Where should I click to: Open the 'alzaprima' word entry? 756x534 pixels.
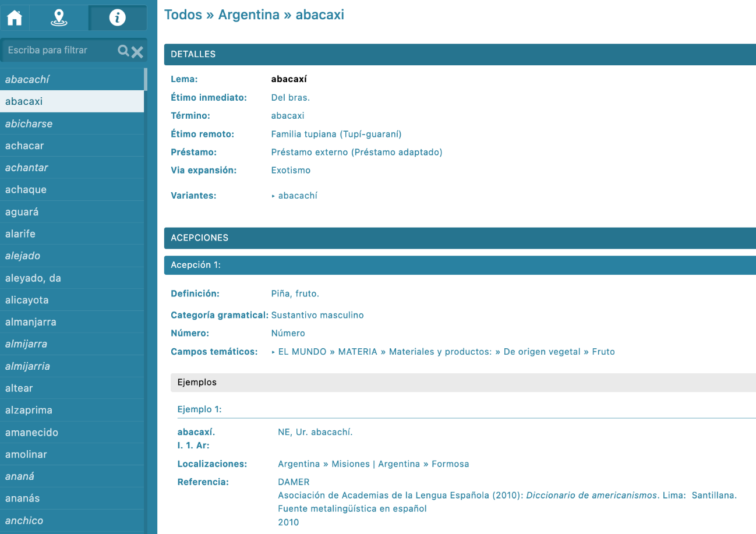(x=29, y=411)
